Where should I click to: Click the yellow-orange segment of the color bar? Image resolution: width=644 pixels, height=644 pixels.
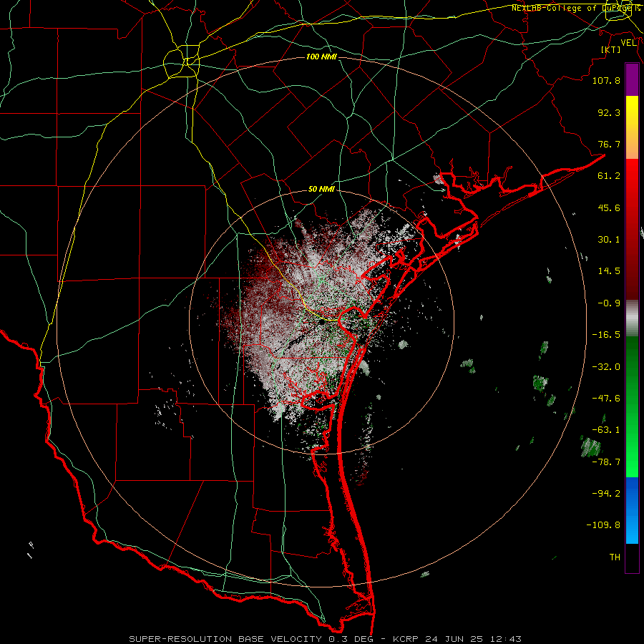(632, 127)
